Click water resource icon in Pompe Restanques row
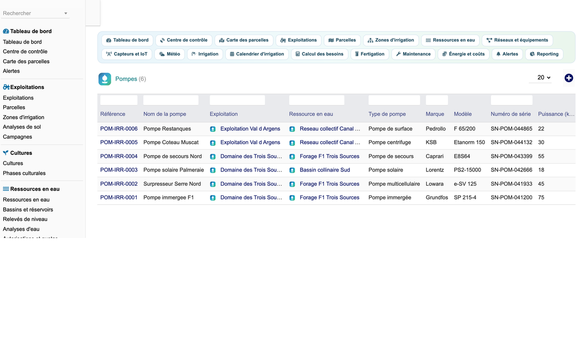Image resolution: width=588 pixels, height=364 pixels. 292,129
